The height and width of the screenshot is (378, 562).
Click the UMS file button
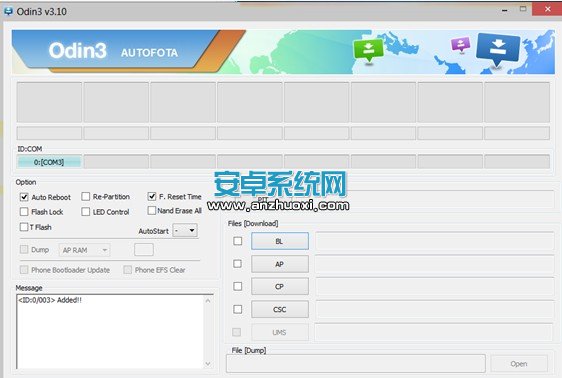coord(280,332)
